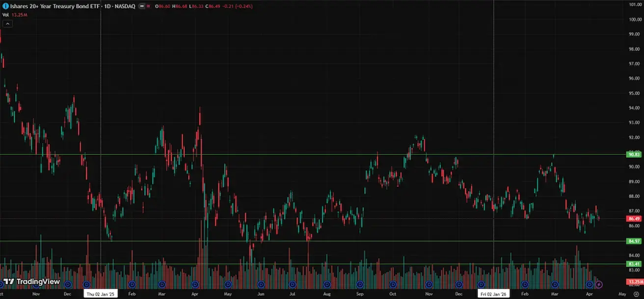Select the Vol indicator legend label
This screenshot has height=299, width=644.
5,15
